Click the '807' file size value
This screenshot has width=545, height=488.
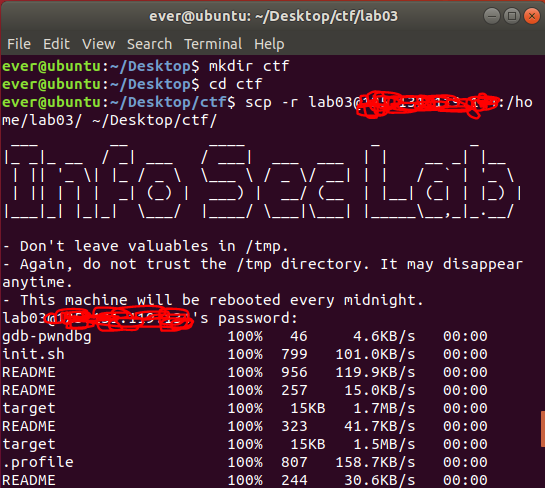[x=294, y=463]
